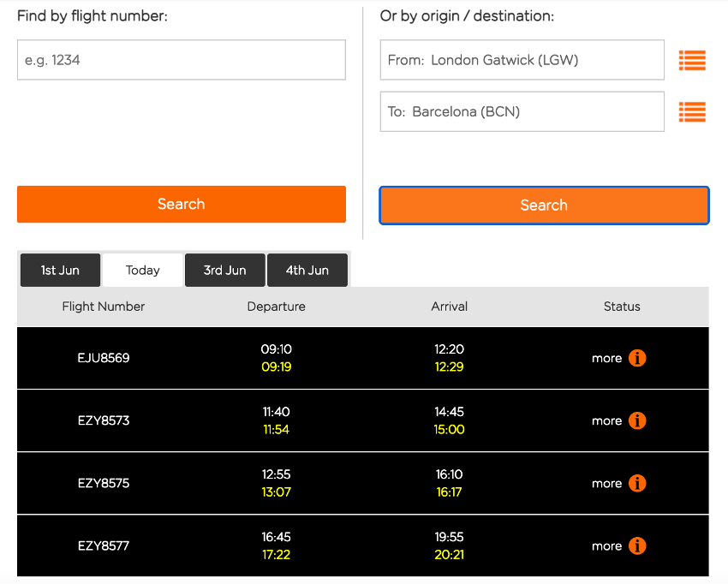728x584 pixels.
Task: Switch to the 1st Jun tab
Action: [x=60, y=270]
